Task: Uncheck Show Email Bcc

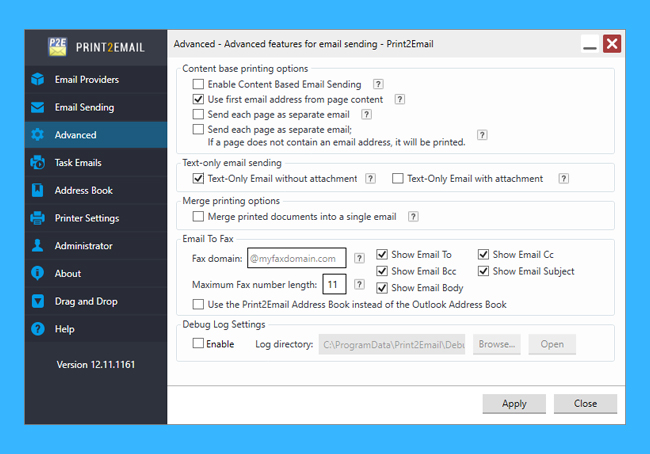Action: (x=382, y=271)
